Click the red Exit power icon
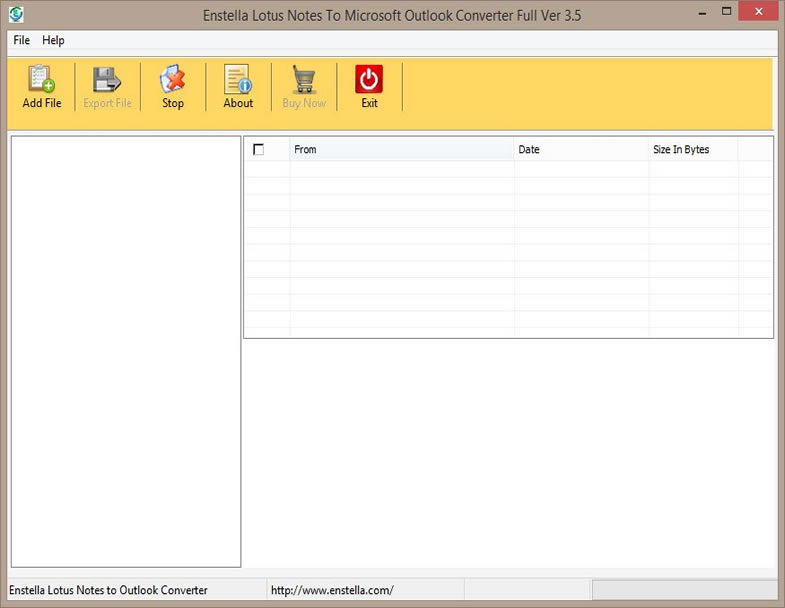Viewport: 785px width, 608px height. [369, 79]
